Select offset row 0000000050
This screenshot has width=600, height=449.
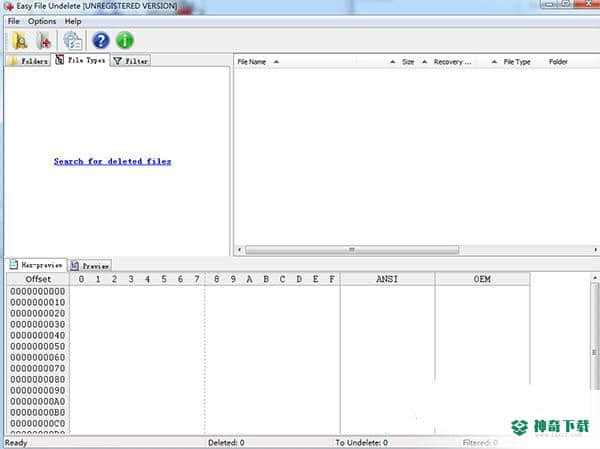tap(38, 346)
